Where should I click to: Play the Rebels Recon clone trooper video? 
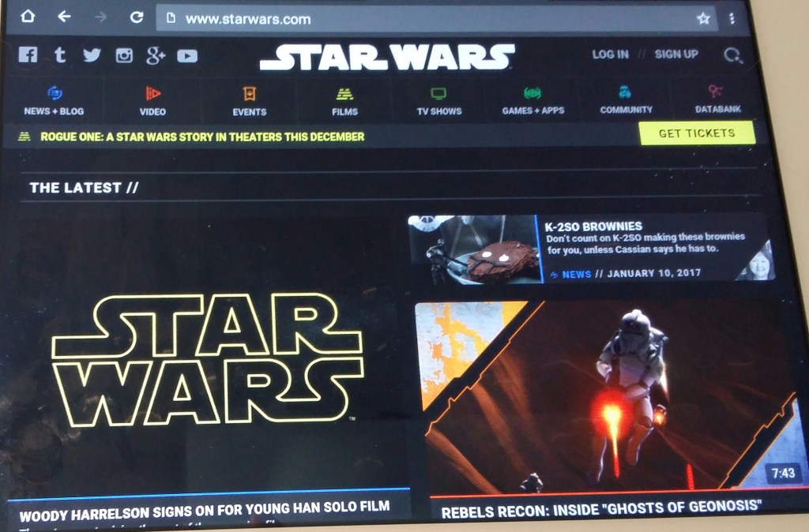[x=609, y=396]
